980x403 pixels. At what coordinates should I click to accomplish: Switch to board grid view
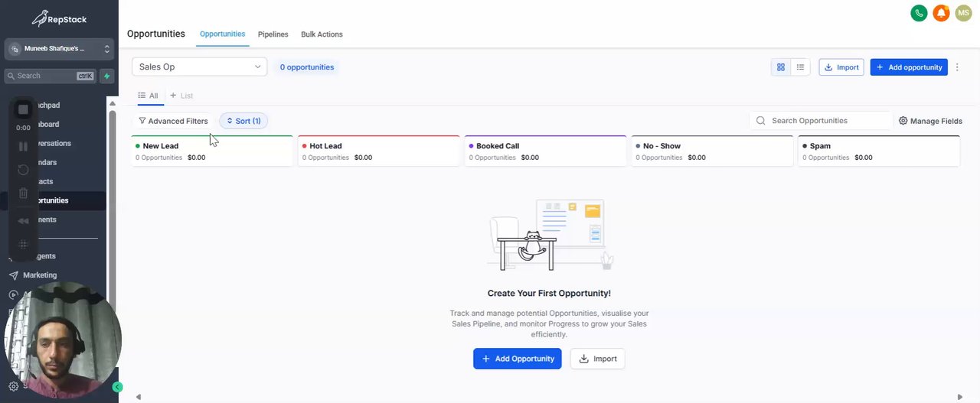pyautogui.click(x=781, y=67)
